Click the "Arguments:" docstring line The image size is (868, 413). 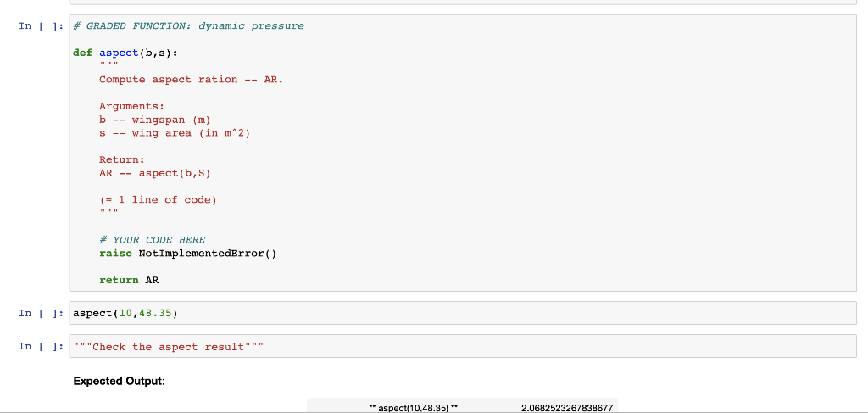point(131,106)
